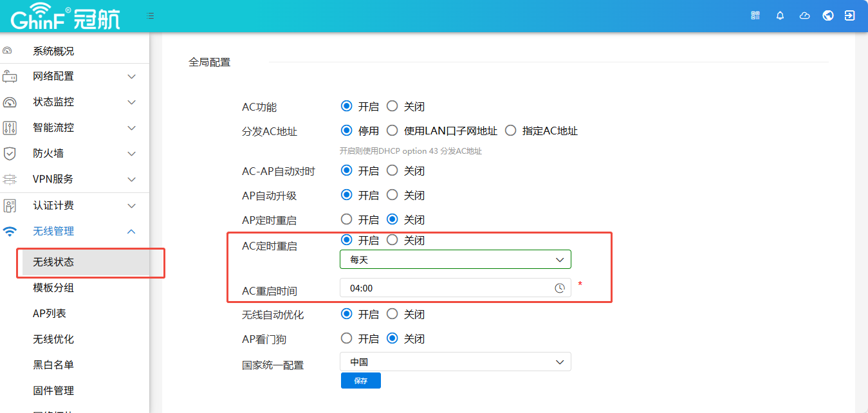
Task: Click the QR code icon in header
Action: (x=755, y=15)
